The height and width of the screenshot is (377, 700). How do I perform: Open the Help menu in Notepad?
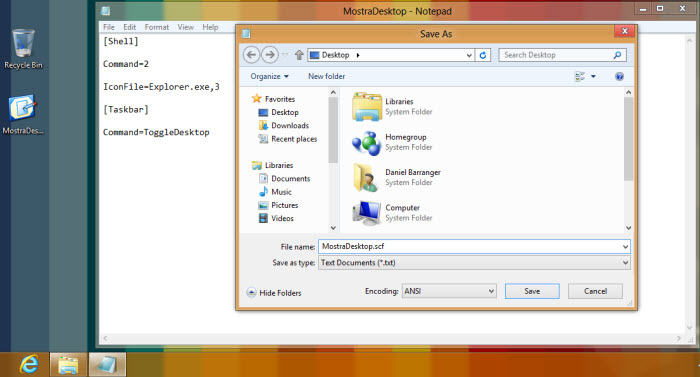tap(210, 27)
